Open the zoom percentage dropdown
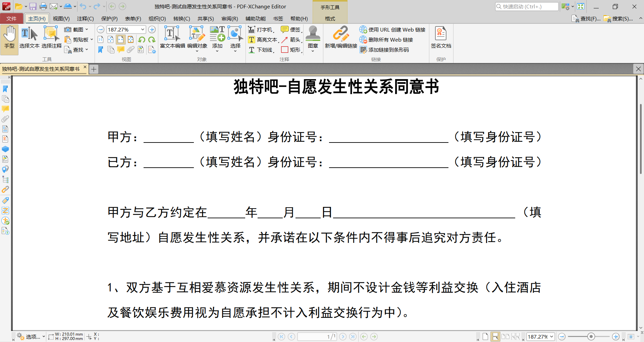 (142, 30)
